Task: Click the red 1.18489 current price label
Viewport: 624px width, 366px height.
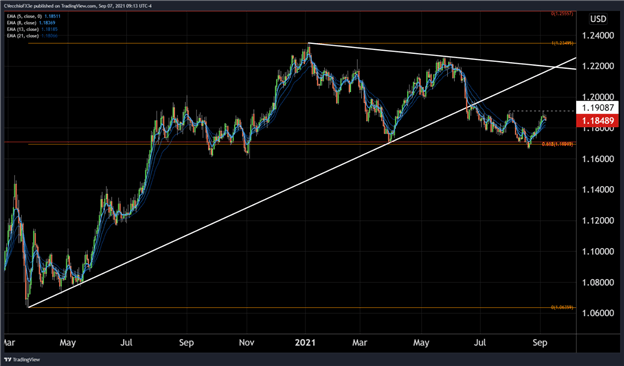Action: point(597,121)
